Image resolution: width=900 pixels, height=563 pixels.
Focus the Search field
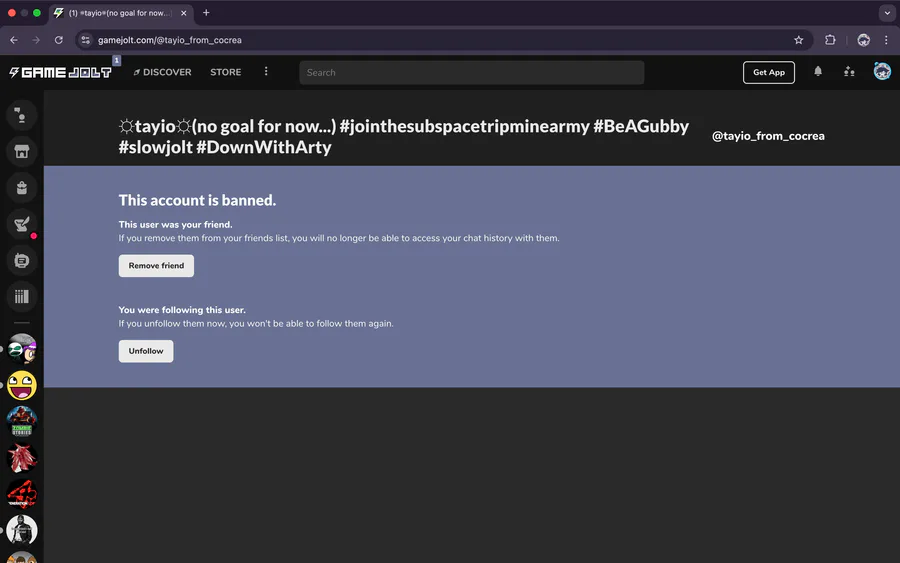(x=471, y=72)
